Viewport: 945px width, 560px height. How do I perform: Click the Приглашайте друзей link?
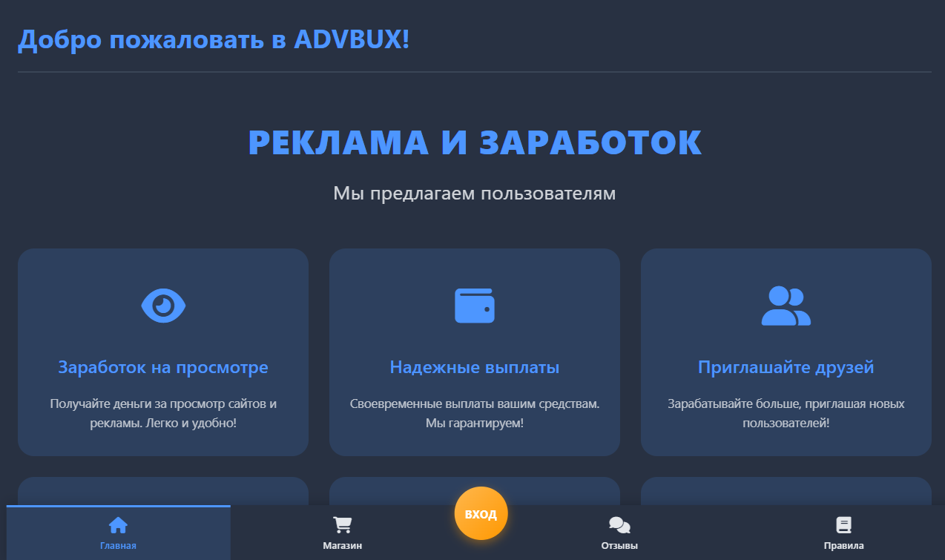click(786, 366)
